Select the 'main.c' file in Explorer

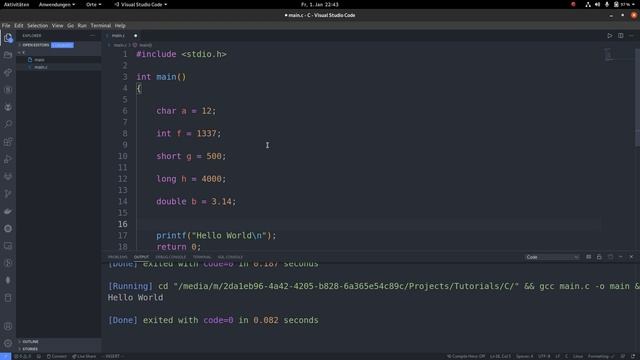click(41, 67)
